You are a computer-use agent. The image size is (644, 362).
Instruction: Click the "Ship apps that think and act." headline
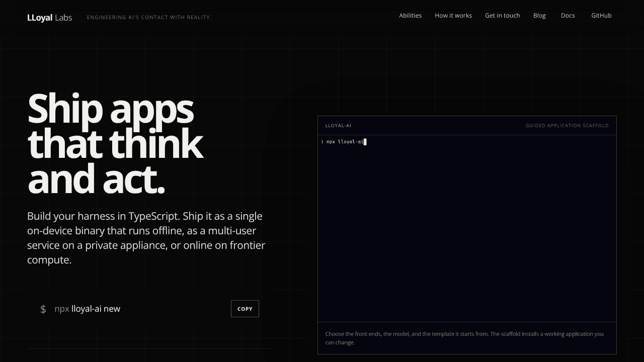[115, 144]
